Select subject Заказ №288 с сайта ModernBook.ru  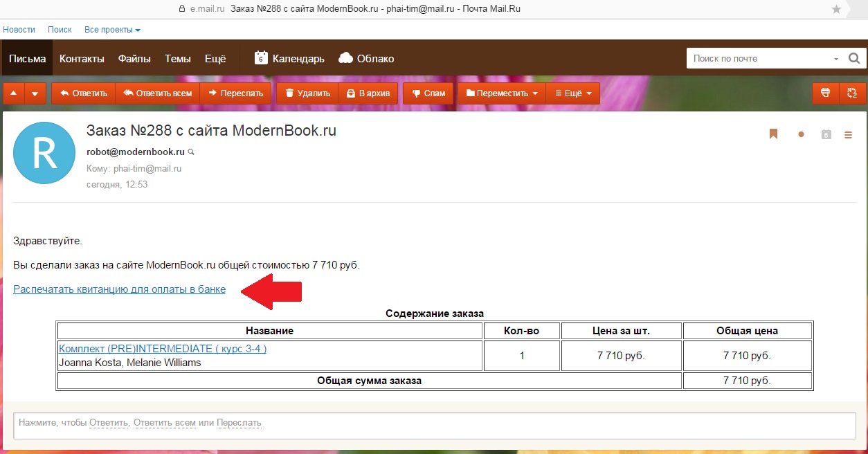211,130
